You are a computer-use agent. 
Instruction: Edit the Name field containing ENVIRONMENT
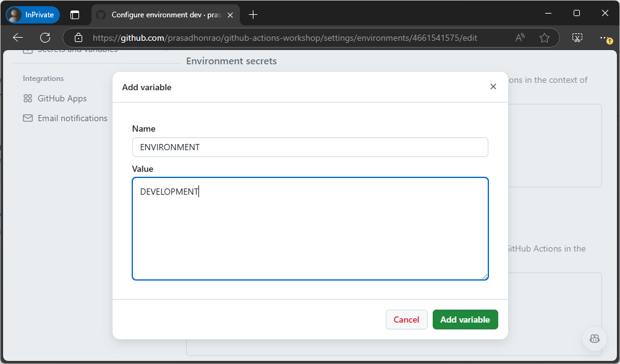(x=310, y=147)
